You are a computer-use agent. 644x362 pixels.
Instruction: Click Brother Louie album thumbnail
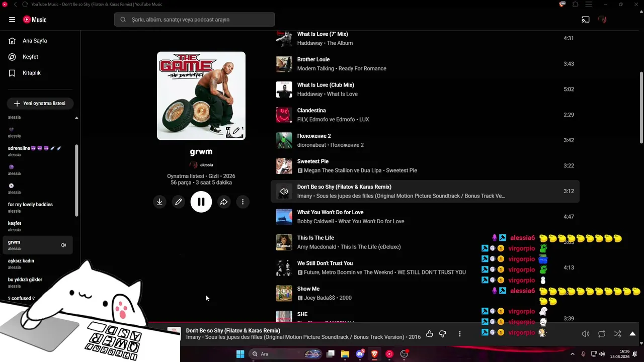(284, 64)
